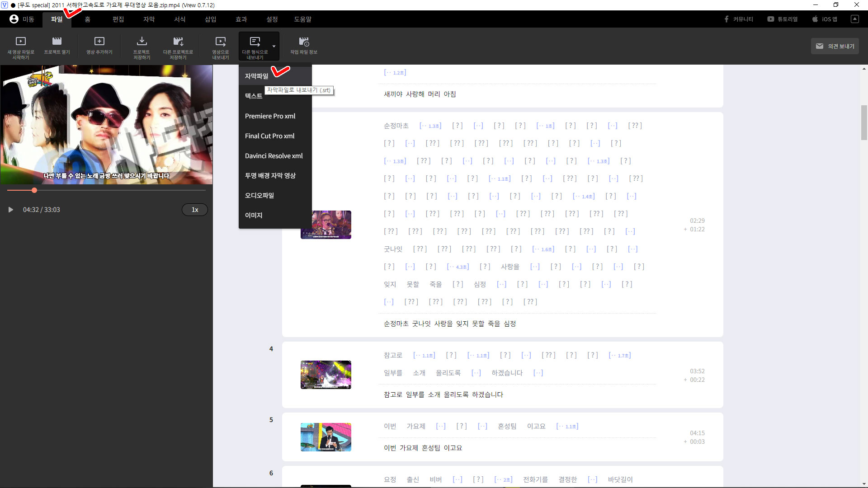Edit subtitle '참고로 일부를 소개 올리도록 하겠습니다'

tap(443, 394)
